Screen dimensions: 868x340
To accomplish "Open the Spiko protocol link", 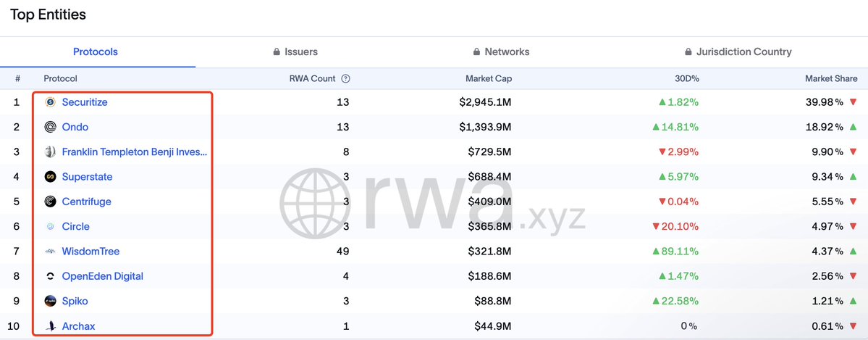I will pyautogui.click(x=75, y=301).
